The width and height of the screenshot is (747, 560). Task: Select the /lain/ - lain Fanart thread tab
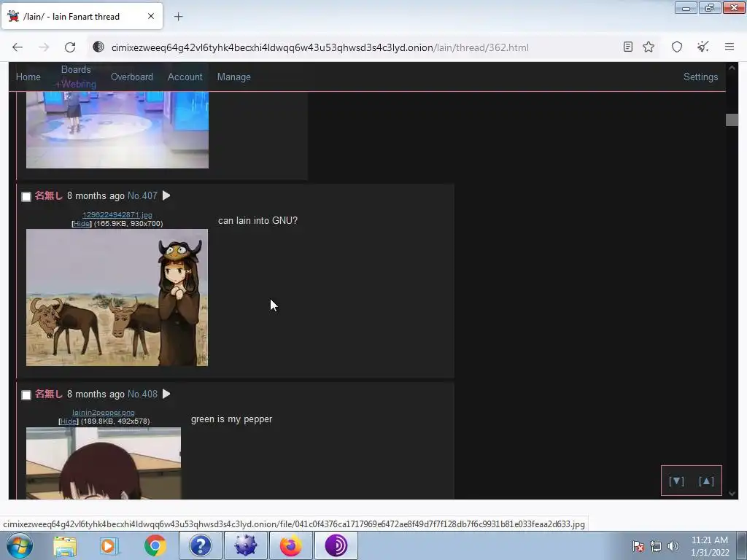(x=82, y=16)
